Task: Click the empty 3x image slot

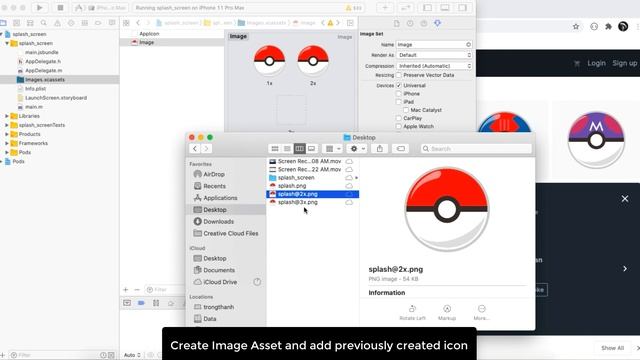Action: point(291,110)
